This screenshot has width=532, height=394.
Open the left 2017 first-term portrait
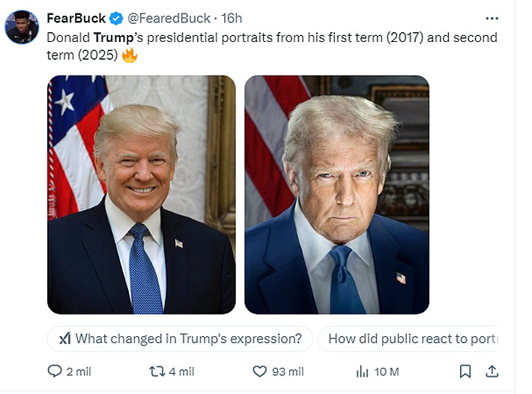coord(142,194)
